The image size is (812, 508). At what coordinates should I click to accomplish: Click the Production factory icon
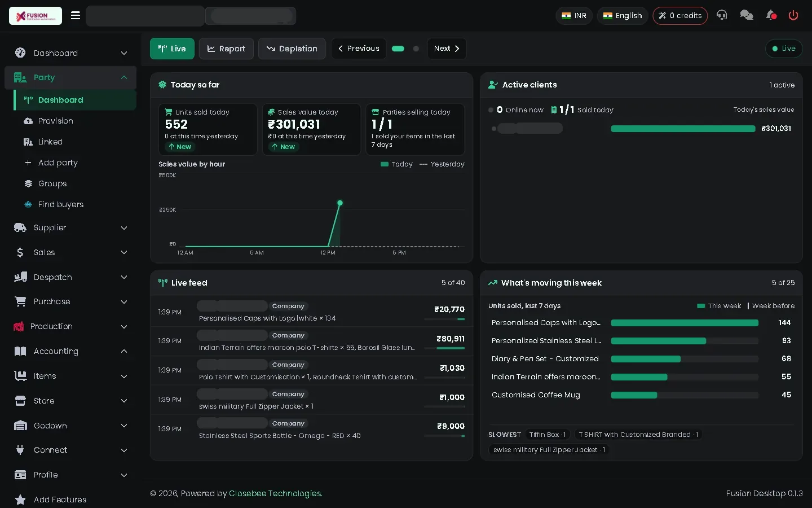click(x=19, y=326)
